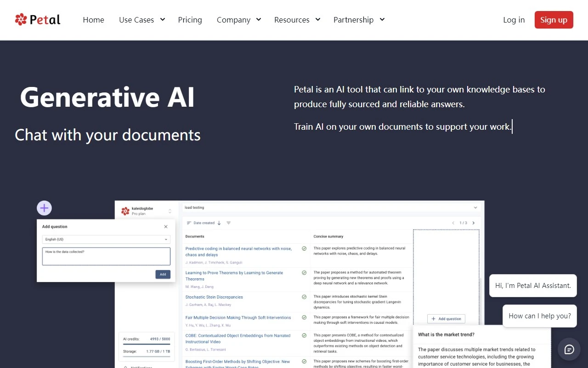Click the question text box

(106, 256)
